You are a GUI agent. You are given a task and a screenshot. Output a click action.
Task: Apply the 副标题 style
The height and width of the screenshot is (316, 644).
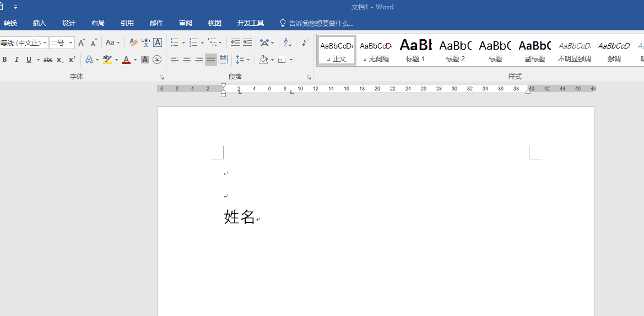coord(535,51)
